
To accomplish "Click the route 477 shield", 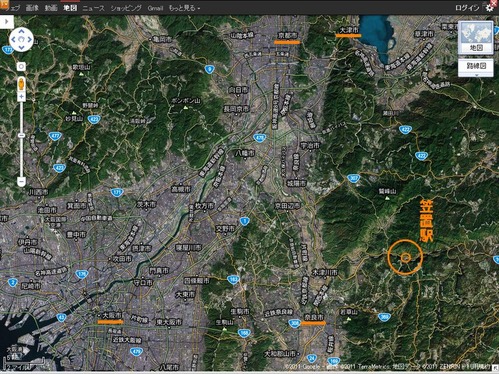I will 55,136.
